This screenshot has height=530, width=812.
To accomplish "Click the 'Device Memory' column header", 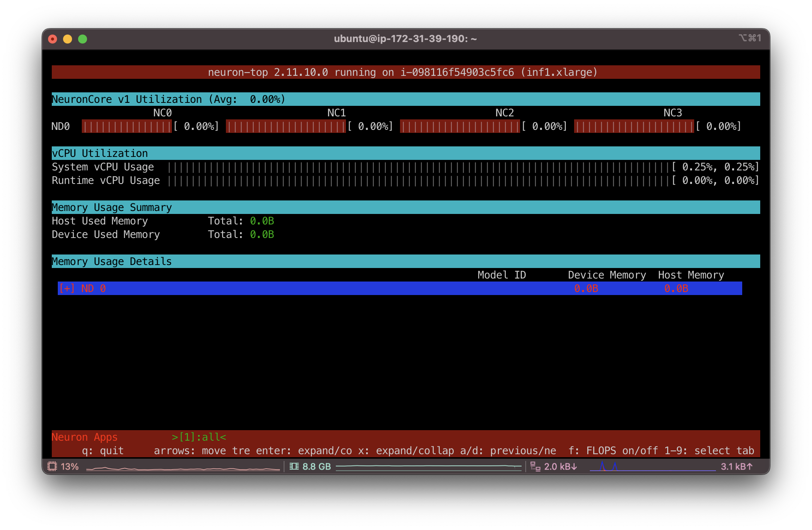I will 607,275.
